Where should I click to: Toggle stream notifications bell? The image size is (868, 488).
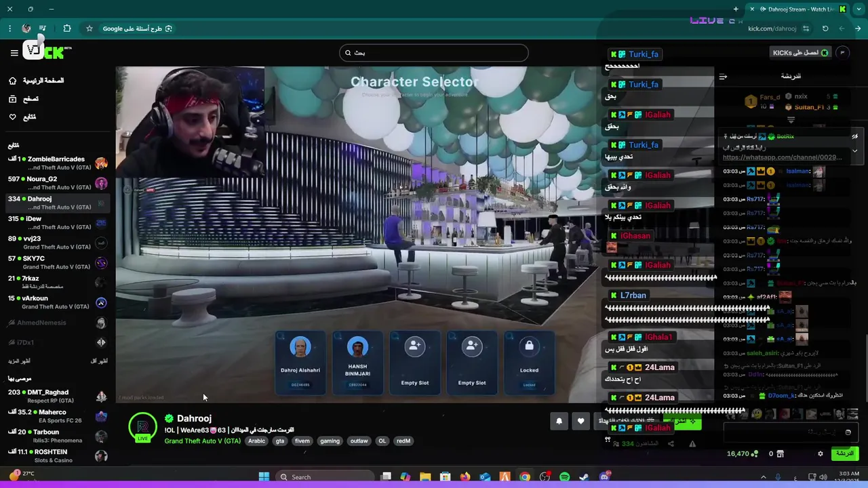[559, 421]
